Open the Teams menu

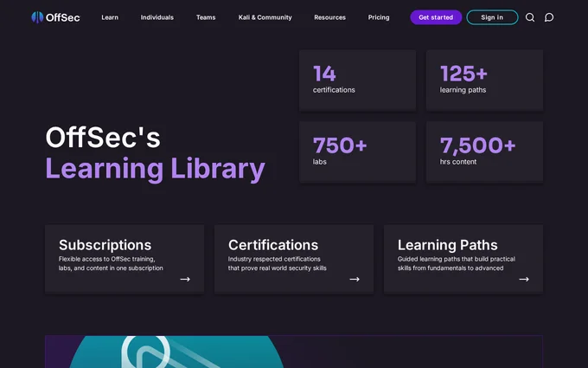[206, 17]
